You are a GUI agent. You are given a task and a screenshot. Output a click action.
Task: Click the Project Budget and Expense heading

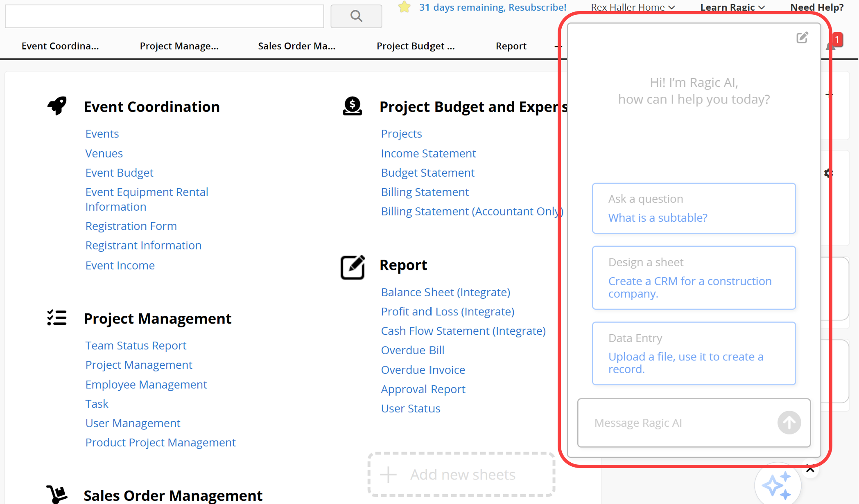pyautogui.click(x=473, y=107)
